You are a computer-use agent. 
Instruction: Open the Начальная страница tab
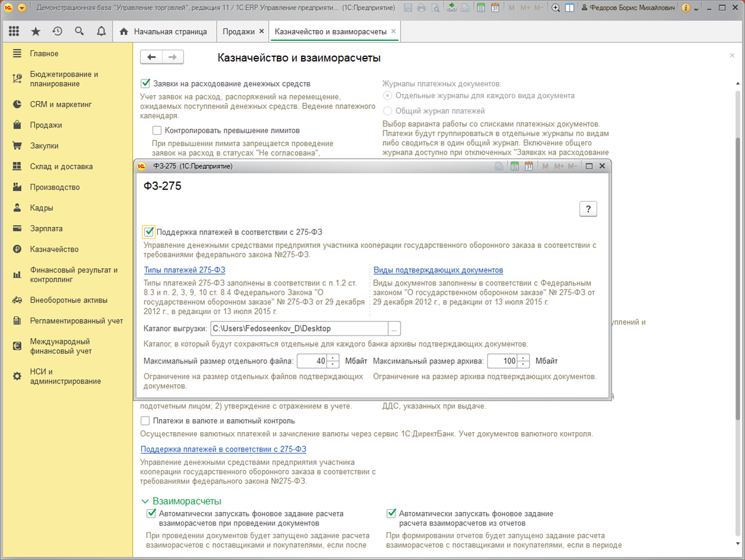[x=164, y=31]
